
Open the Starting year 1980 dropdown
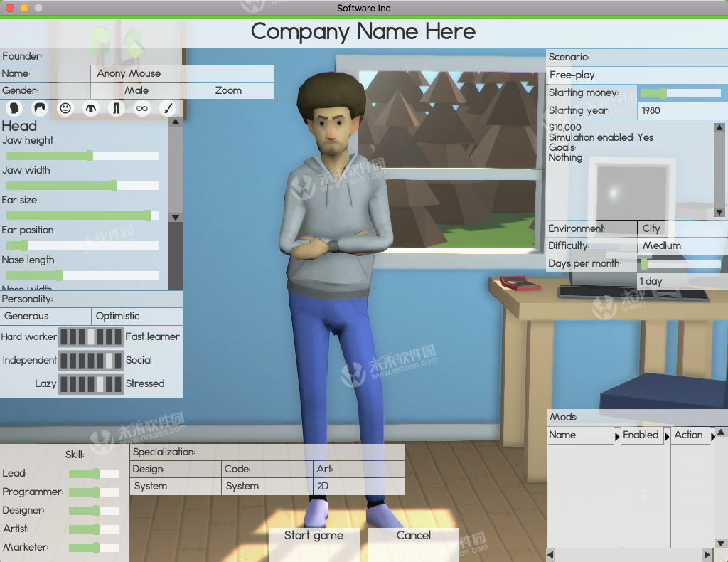(682, 110)
